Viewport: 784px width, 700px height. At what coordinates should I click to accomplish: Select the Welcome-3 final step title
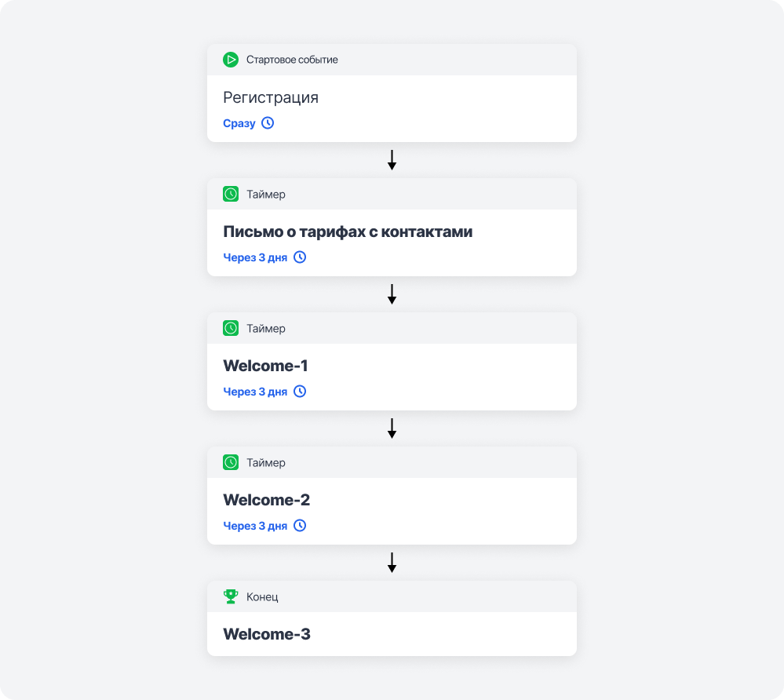pos(267,634)
